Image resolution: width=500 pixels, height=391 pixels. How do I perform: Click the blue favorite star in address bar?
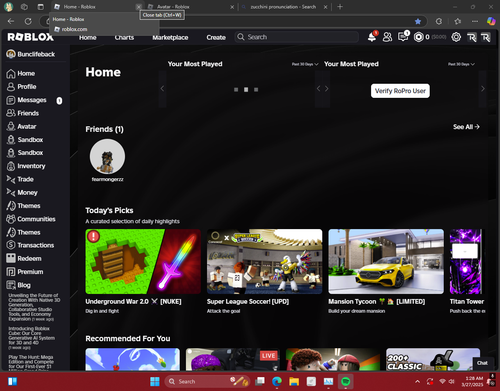click(x=418, y=21)
